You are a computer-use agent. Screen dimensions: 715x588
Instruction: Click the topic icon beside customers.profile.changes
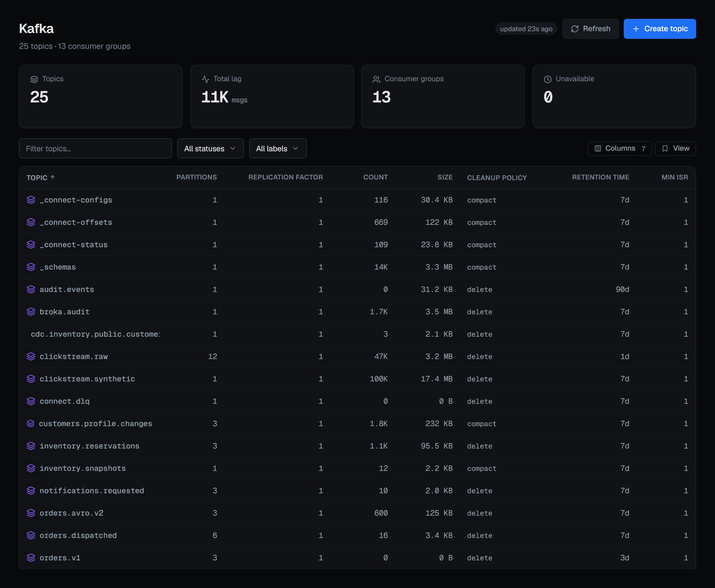pyautogui.click(x=31, y=423)
